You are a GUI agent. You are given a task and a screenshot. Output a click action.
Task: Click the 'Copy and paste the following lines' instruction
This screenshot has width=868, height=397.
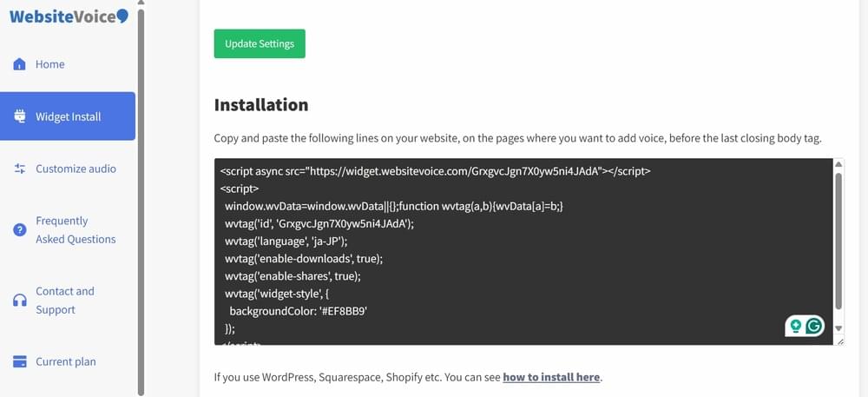[517, 138]
